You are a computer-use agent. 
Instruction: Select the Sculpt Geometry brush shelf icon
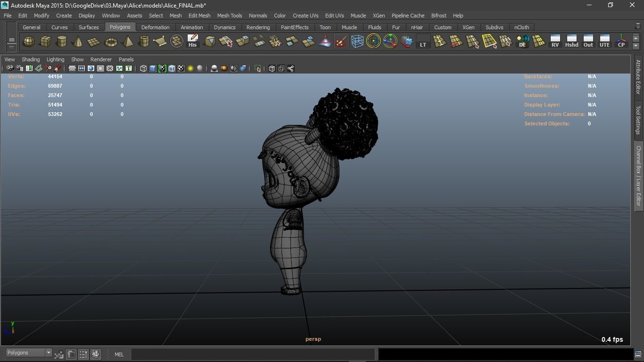coord(341,41)
